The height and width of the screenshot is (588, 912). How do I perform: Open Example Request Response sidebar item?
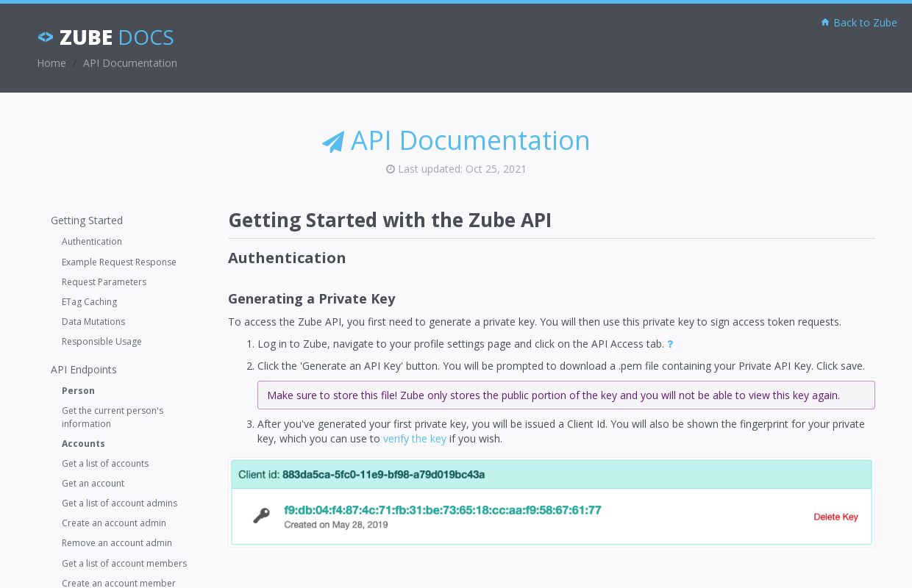pyautogui.click(x=119, y=262)
